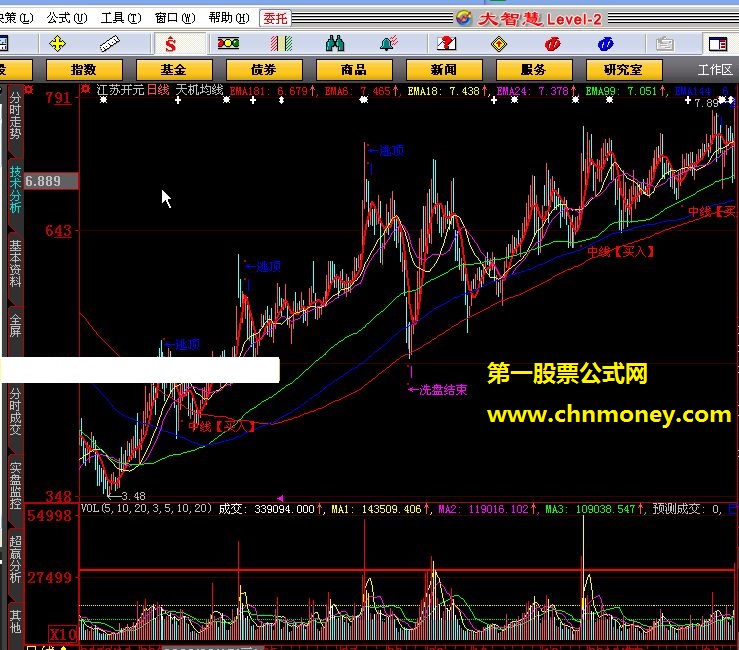Switch to the 超赢分析 side tab
Viewport: 739px width, 650px height.
(15, 560)
